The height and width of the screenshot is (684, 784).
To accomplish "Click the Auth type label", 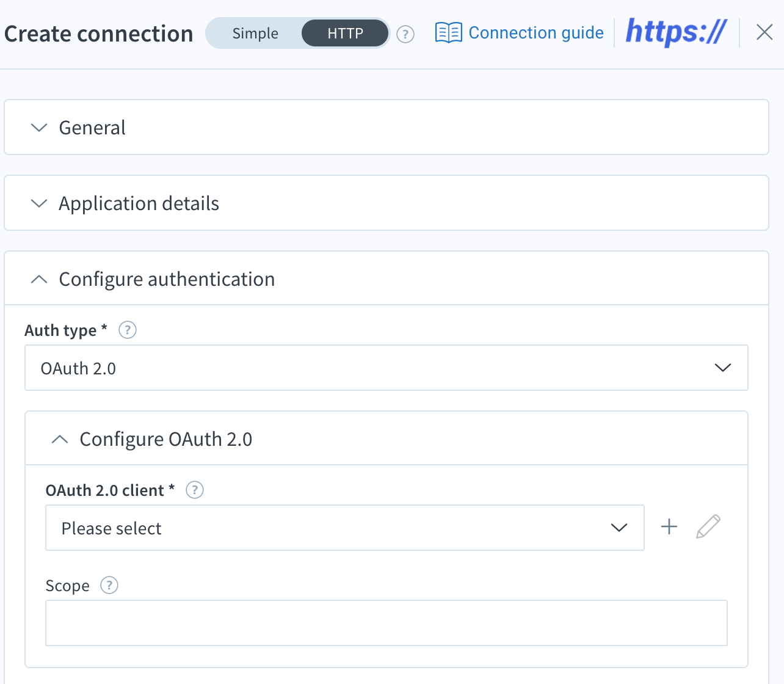I will pos(66,330).
